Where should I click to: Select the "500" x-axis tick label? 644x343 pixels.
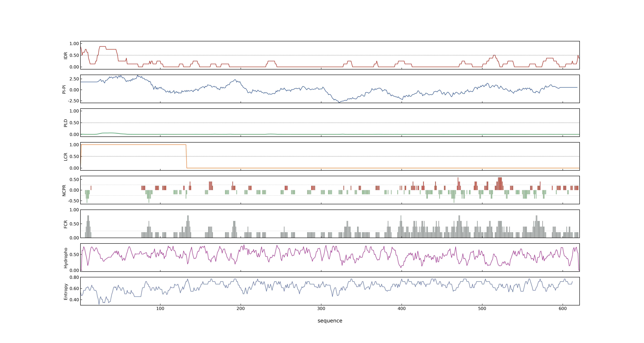(482, 309)
